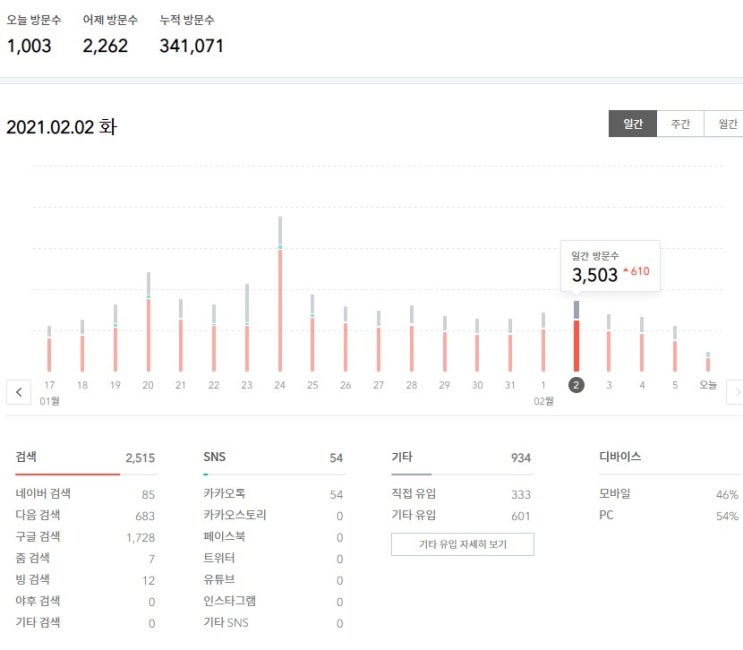Switch to 월간 monthly view tab
Screen dimensions: 743x650
pos(725,124)
